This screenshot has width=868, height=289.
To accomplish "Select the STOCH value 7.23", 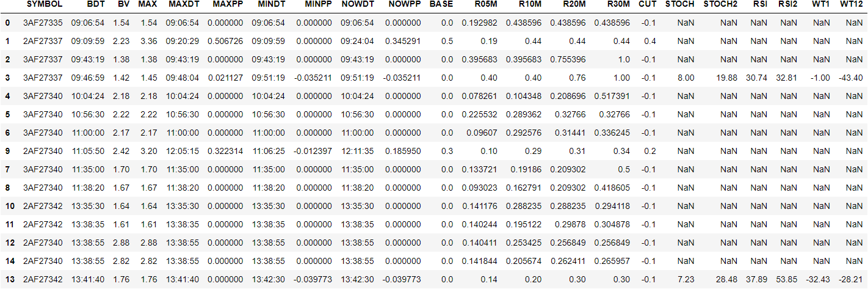I will coord(685,279).
